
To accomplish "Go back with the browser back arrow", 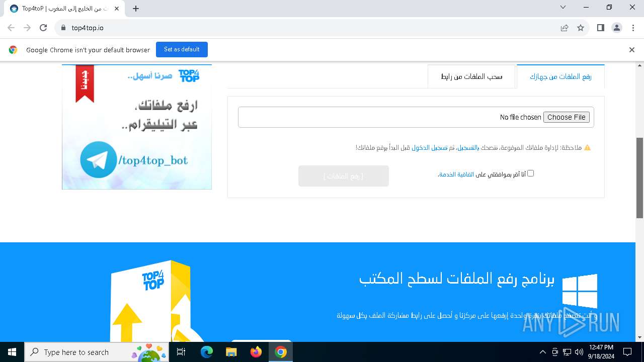I will [11, 28].
